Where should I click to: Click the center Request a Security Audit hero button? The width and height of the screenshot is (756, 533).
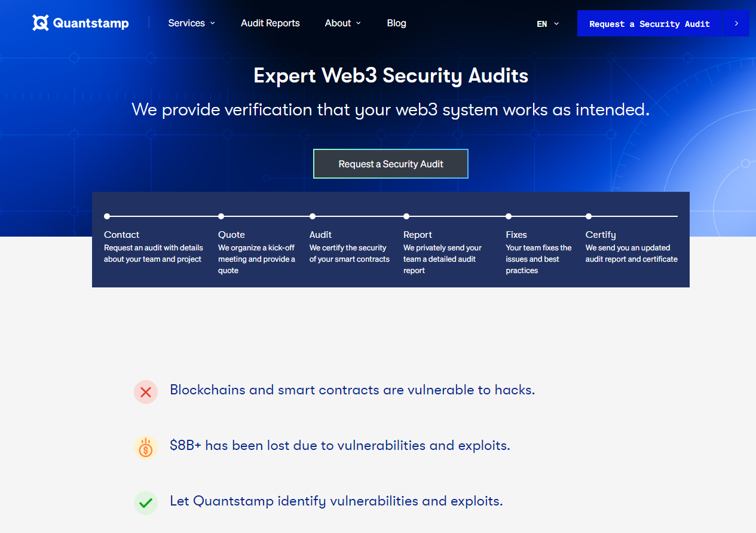click(x=391, y=164)
